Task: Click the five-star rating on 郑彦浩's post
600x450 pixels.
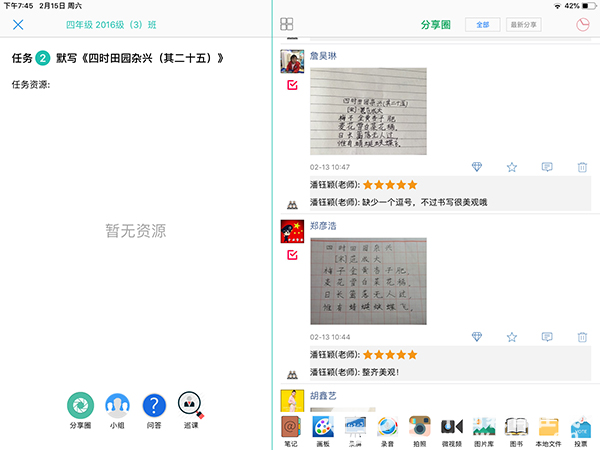Action: click(390, 355)
